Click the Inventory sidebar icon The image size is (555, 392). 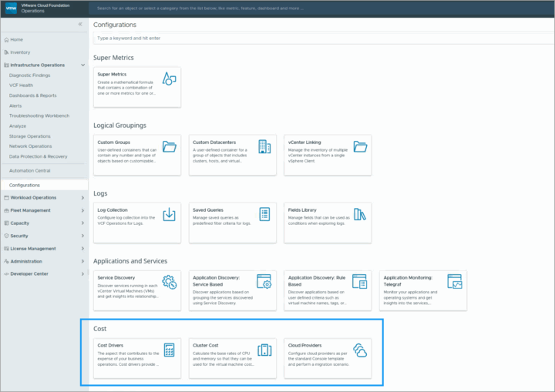(x=6, y=52)
